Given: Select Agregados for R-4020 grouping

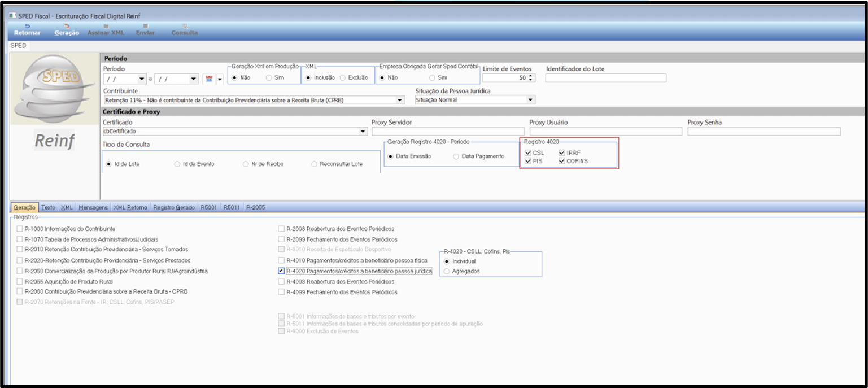Looking at the screenshot, I should coord(462,271).
